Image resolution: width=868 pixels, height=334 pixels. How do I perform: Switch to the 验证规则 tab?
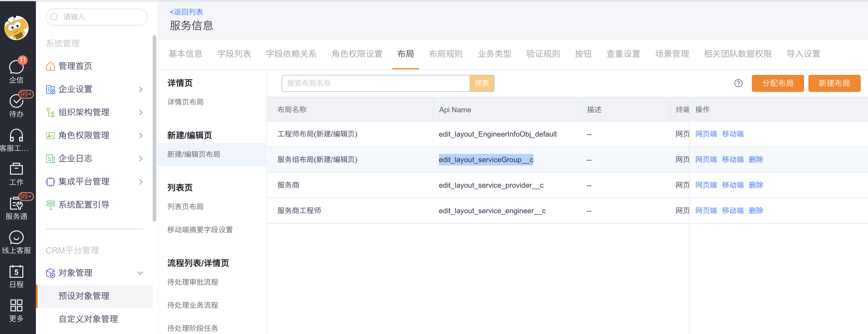point(543,54)
